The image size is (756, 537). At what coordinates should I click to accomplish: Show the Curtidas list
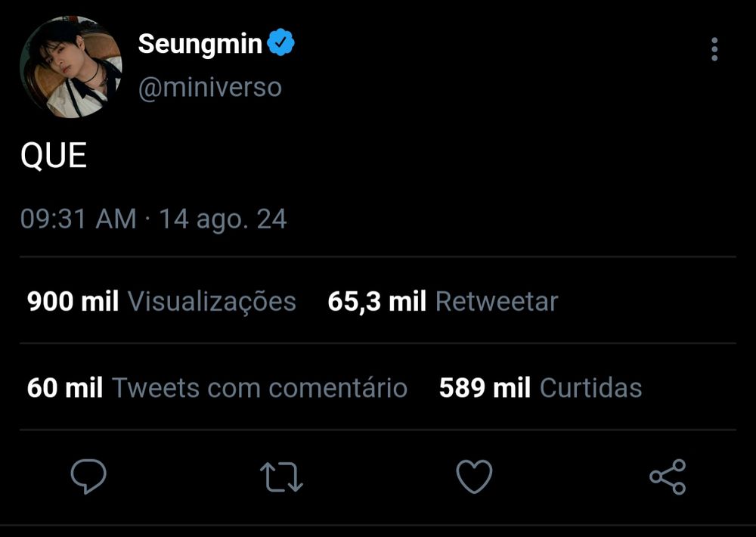pyautogui.click(x=590, y=389)
